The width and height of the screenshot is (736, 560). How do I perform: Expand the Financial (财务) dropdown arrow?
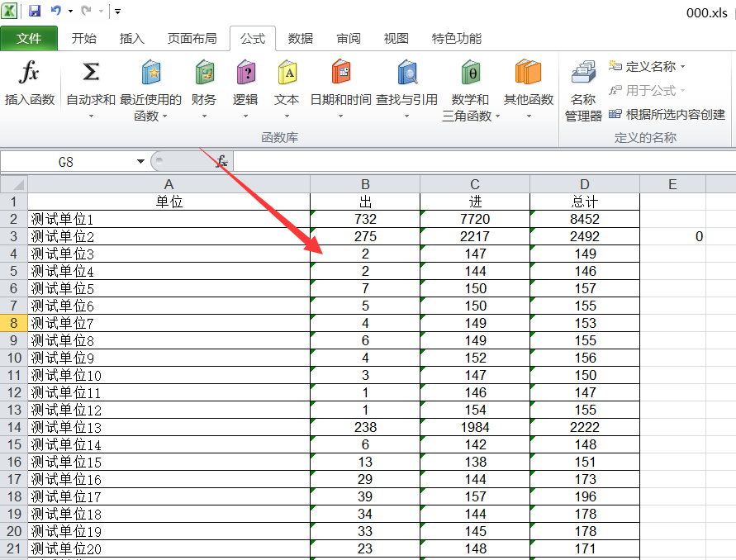204,116
